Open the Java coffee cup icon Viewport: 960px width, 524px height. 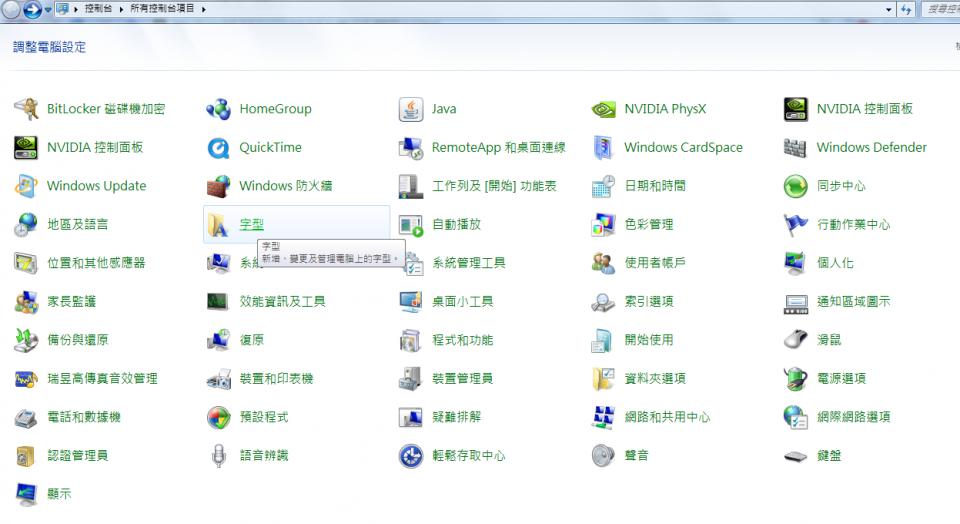411,109
